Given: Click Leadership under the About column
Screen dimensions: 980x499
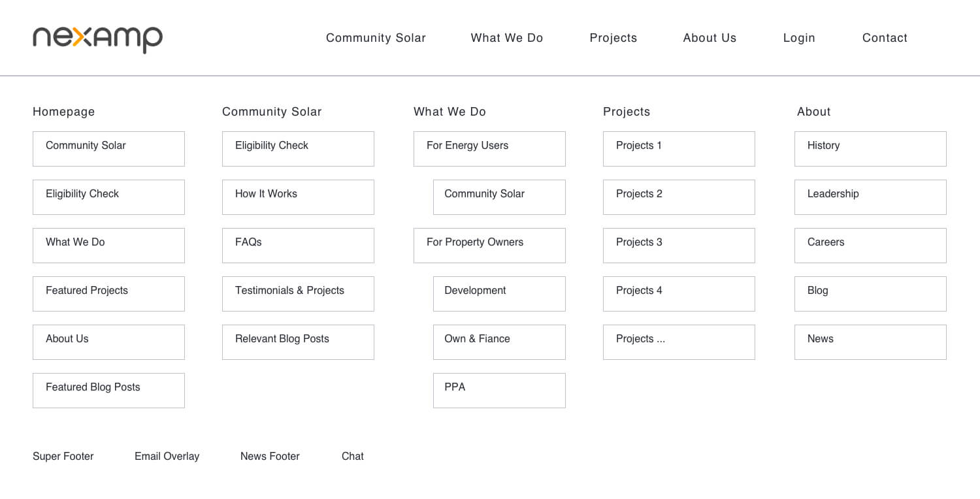Looking at the screenshot, I should [x=870, y=197].
